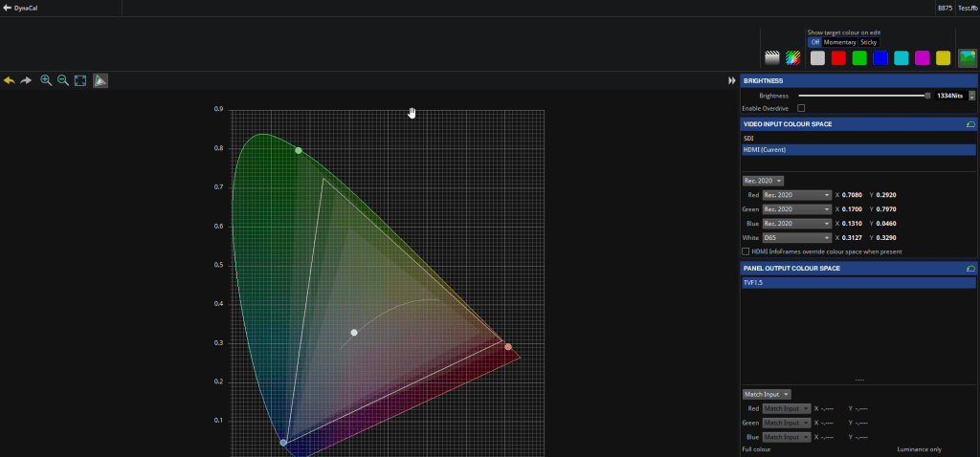Enable Overdrive checkbox
Screen dimensions: 980x457
tap(801, 108)
